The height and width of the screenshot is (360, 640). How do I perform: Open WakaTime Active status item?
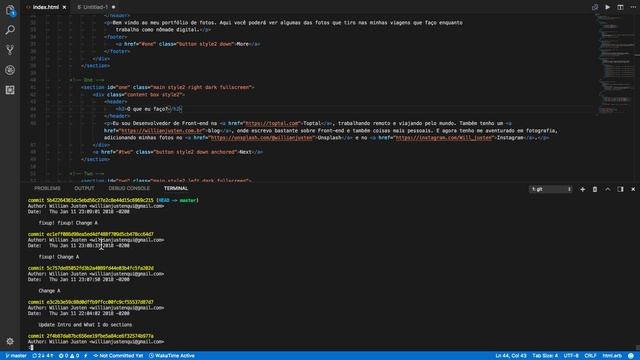click(x=172, y=356)
